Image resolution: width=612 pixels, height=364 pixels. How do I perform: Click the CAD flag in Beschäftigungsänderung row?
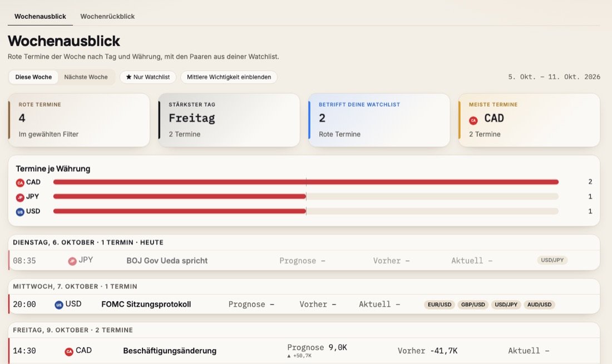pos(69,352)
